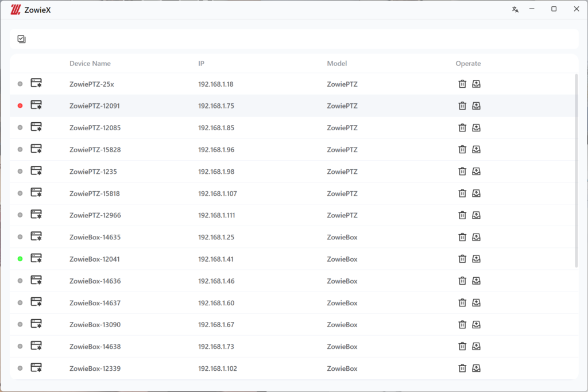The image size is (588, 392).
Task: Click the IP column header
Action: click(201, 64)
